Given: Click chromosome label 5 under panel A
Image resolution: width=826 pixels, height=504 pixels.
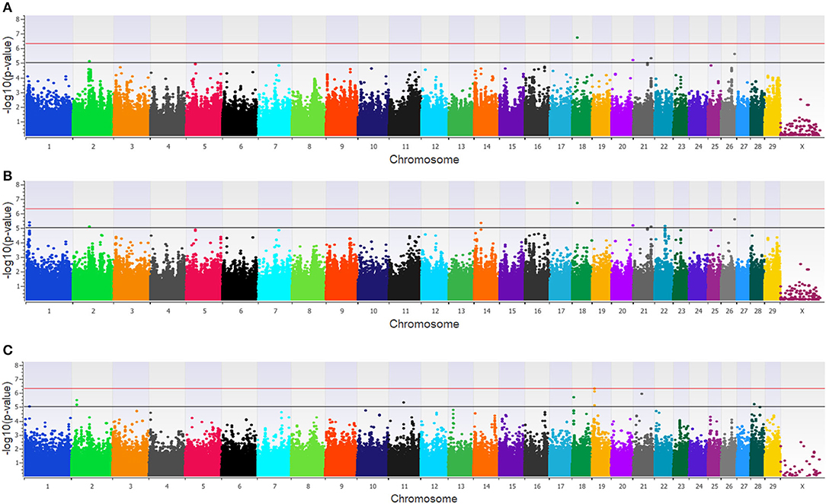Looking at the screenshot, I should tap(204, 147).
